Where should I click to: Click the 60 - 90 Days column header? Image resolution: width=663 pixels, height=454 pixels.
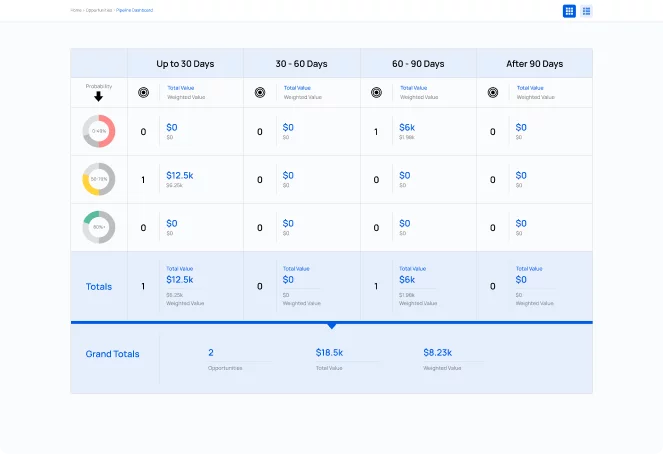418,64
